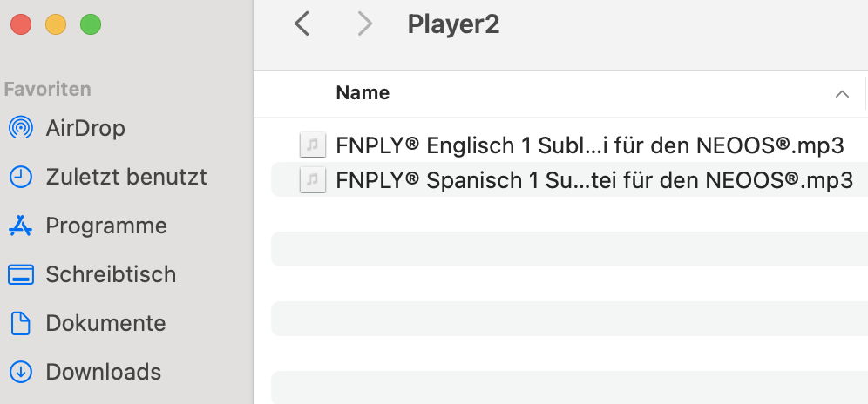This screenshot has height=404, width=868.
Task: Minimize the window with the yellow button
Action: pos(56,24)
